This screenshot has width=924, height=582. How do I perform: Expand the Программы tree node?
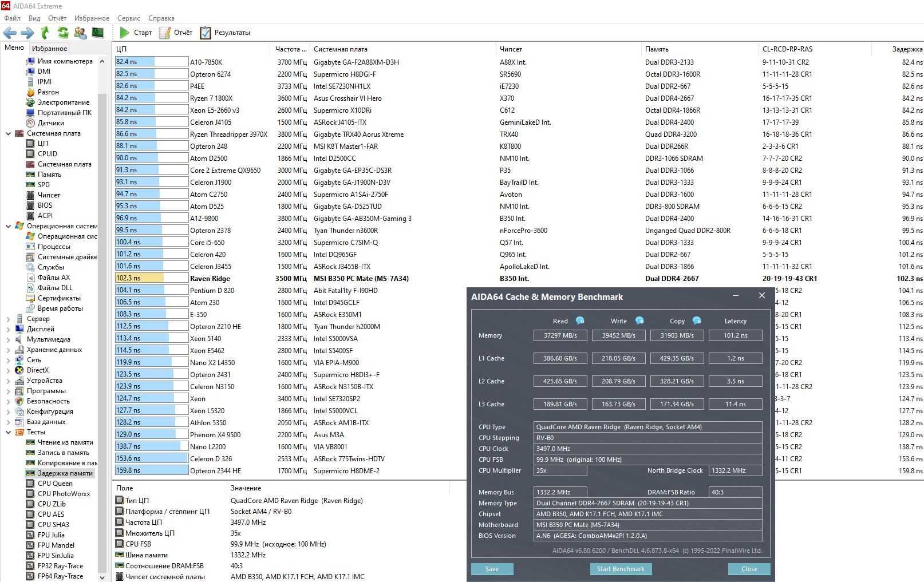pyautogui.click(x=8, y=391)
